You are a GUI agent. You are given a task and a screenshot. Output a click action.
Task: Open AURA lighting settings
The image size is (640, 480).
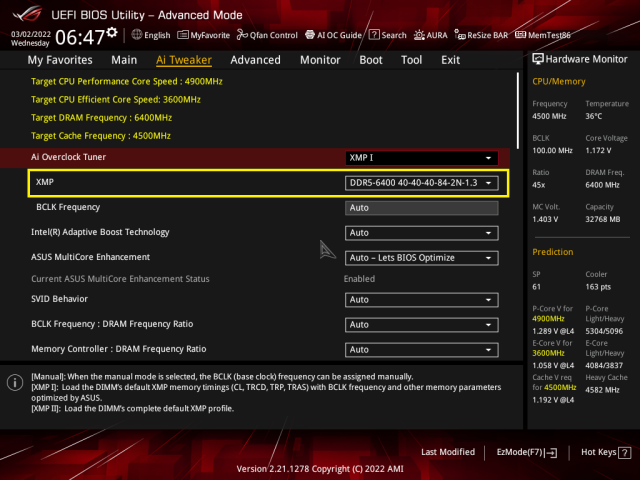(x=430, y=35)
